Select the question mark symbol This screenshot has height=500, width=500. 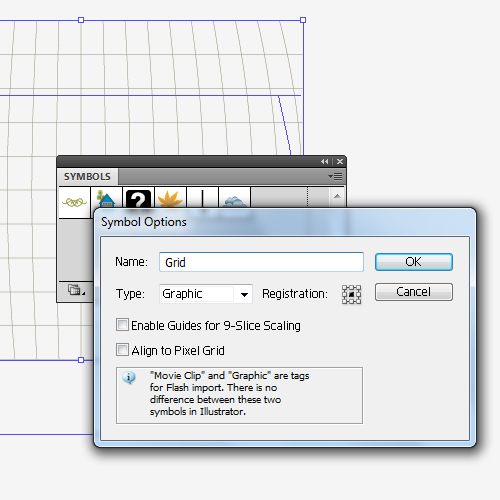[x=138, y=198]
